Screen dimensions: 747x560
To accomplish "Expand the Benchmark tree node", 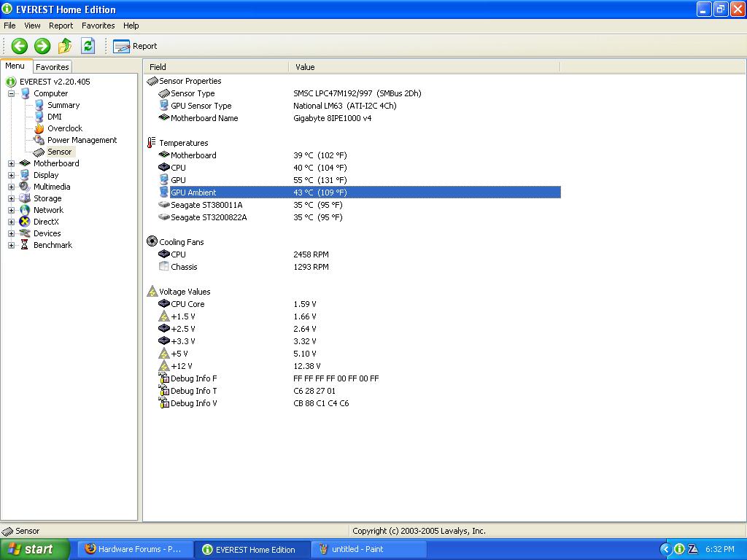I will [x=11, y=245].
